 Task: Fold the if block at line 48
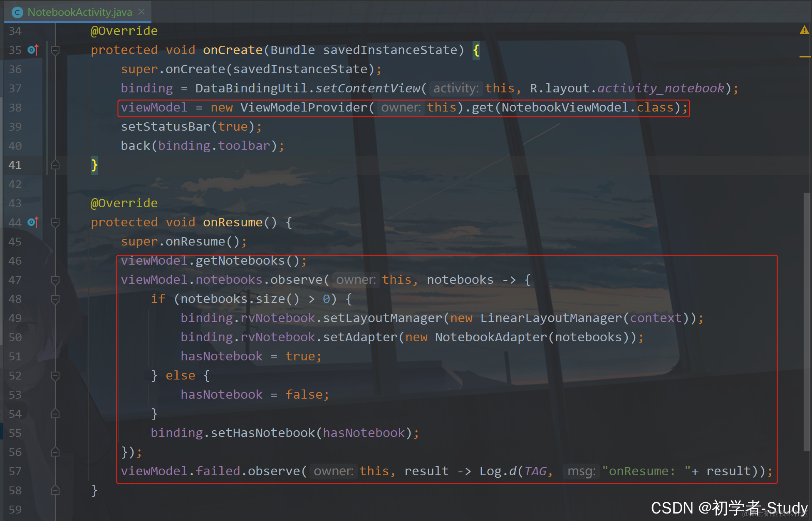(55, 299)
